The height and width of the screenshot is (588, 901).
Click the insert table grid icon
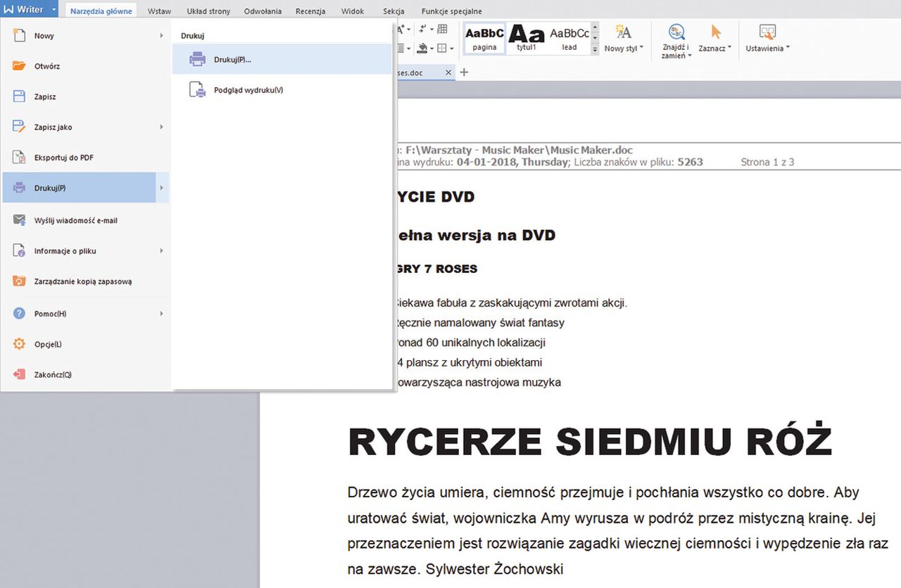tap(443, 29)
